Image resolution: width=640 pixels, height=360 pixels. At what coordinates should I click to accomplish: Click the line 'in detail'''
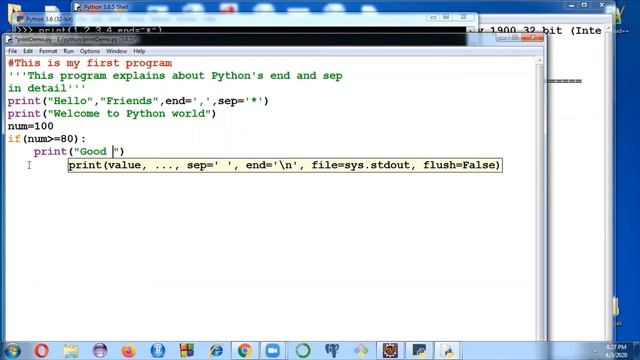click(x=47, y=89)
